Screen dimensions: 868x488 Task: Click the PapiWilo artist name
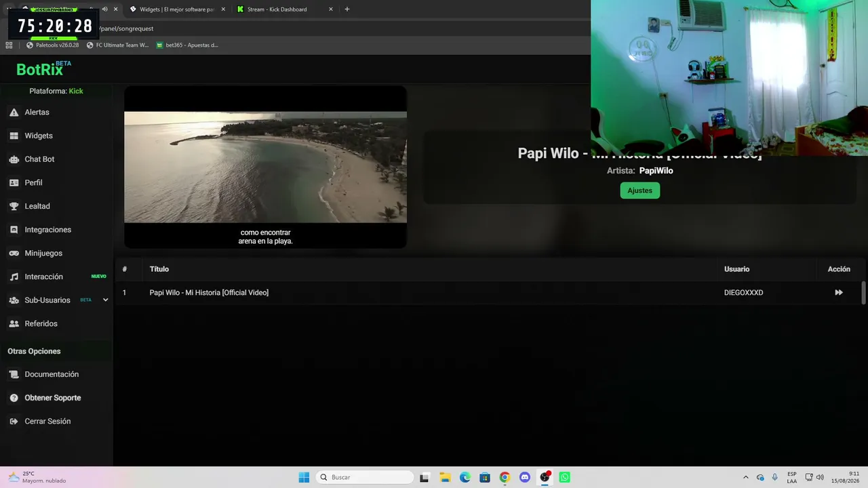656,171
